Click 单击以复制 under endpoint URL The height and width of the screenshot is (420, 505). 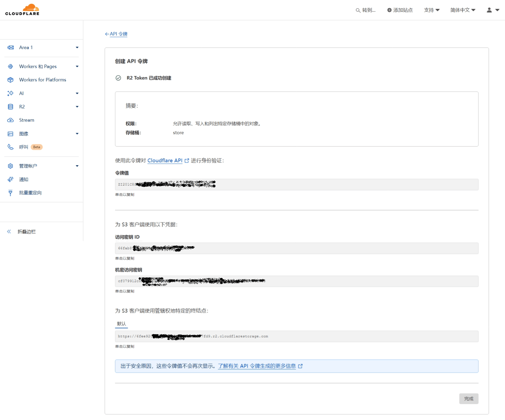pos(125,346)
